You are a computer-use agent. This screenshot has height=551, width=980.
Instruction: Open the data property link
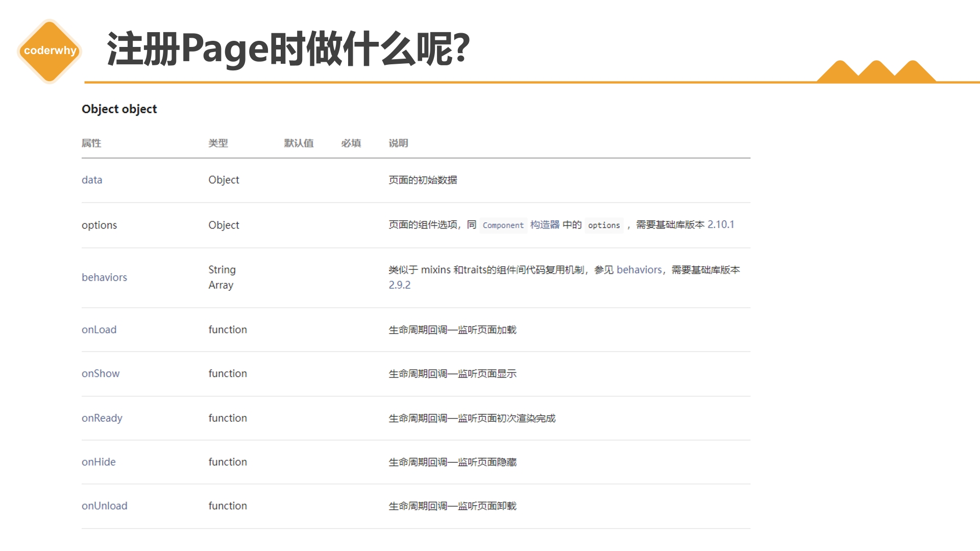[92, 180]
